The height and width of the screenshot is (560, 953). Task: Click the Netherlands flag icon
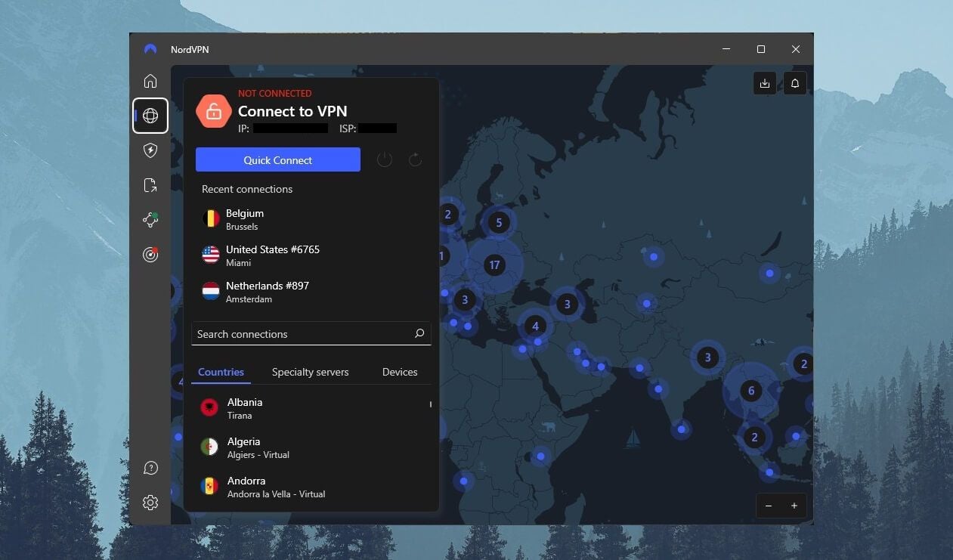pyautogui.click(x=211, y=291)
